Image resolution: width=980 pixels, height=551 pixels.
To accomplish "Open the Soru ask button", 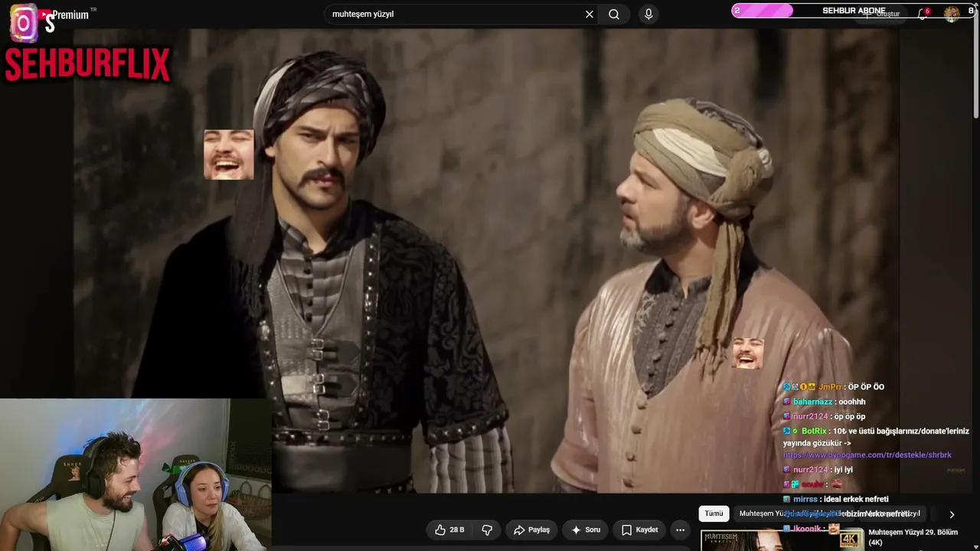I will tap(586, 530).
